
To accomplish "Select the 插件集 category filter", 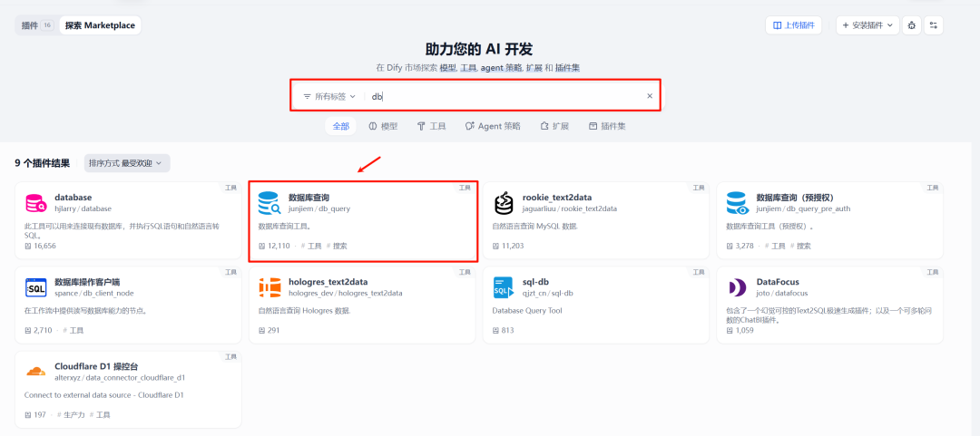I will 607,126.
